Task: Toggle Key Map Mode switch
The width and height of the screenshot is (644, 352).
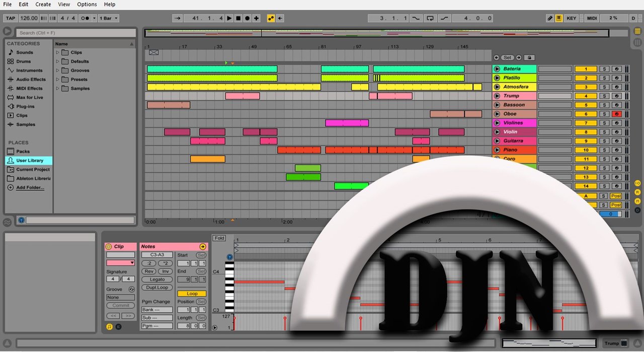Action: coord(572,18)
